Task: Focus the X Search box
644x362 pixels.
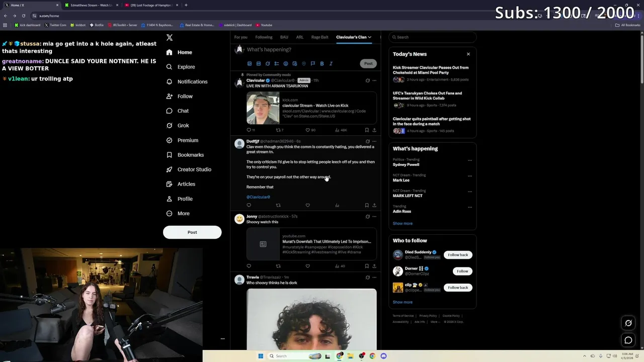Action: 433,37
